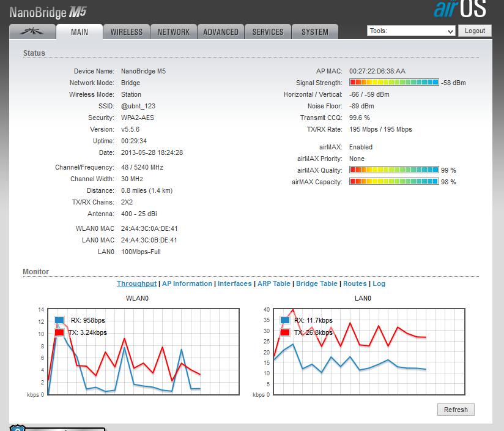Select the TX/RX Chains value 2X2

pos(127,202)
